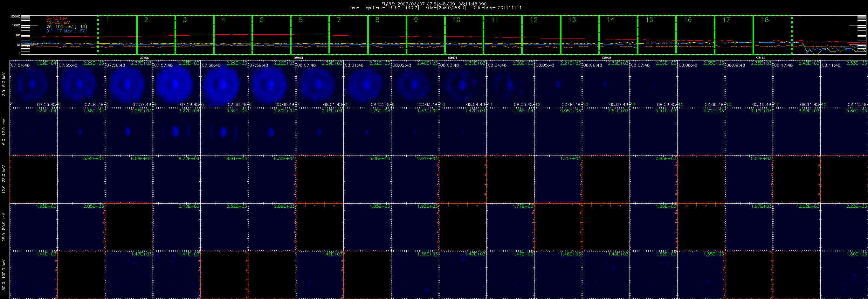The width and height of the screenshot is (868, 299).
Task: Open the 12-25 keV image labeled 9.72E+04
Action: click(x=176, y=179)
